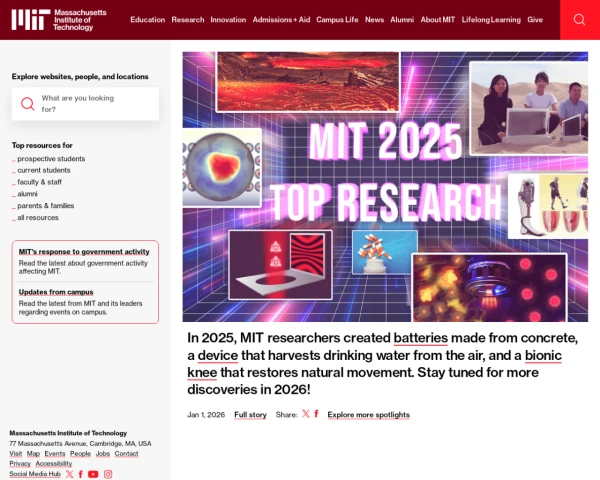Open the Research menu

tap(187, 20)
